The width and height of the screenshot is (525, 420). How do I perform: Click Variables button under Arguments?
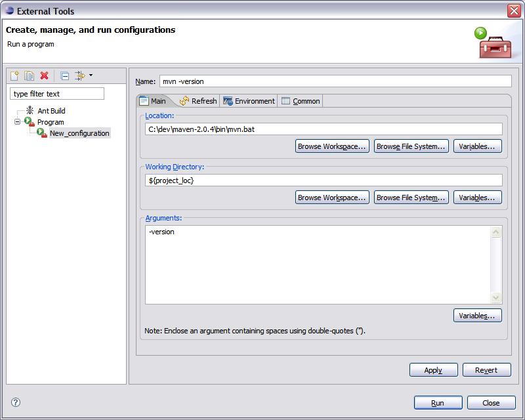pos(477,316)
